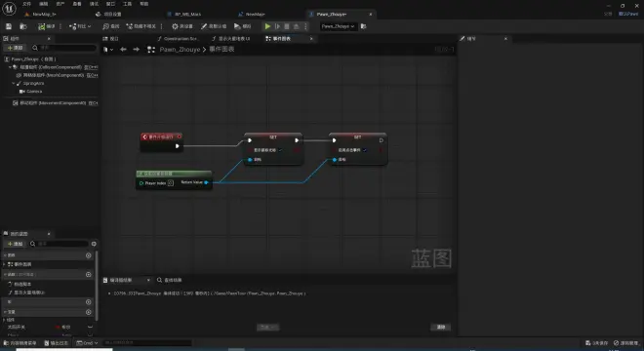Select the Camera component
Image resolution: width=644 pixels, height=351 pixels.
click(31, 91)
